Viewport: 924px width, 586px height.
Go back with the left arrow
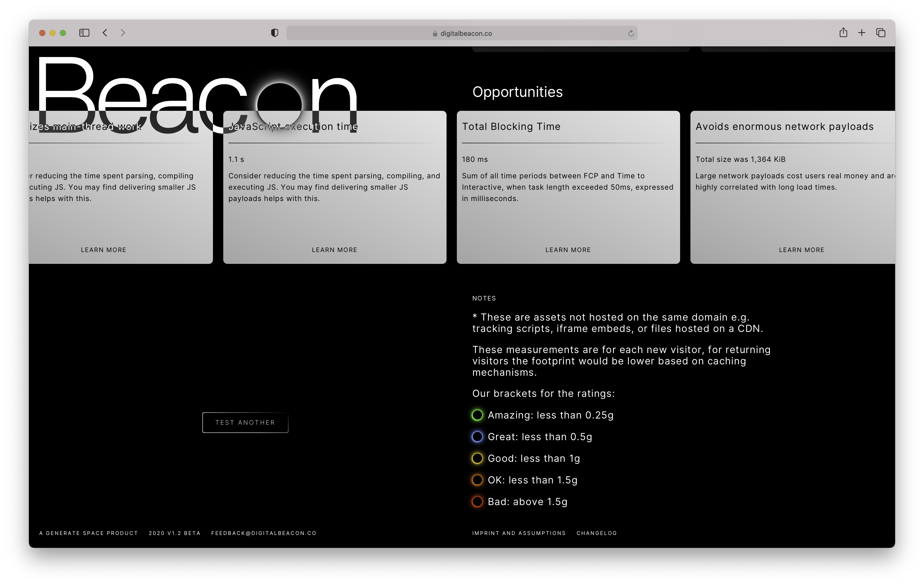coord(105,33)
